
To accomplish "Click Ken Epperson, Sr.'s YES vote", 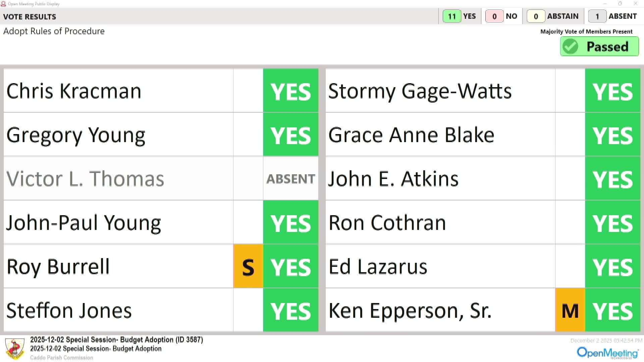I will [x=612, y=310].
